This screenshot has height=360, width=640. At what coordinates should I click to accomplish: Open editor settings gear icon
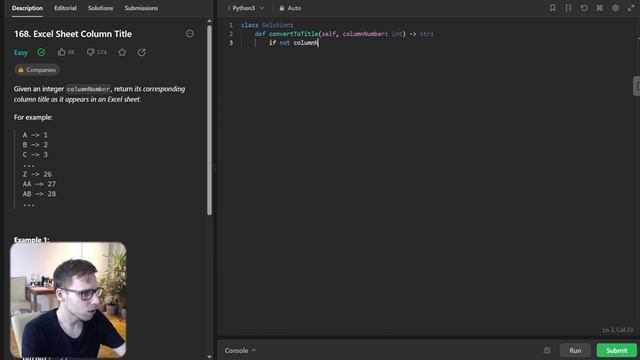pos(615,8)
